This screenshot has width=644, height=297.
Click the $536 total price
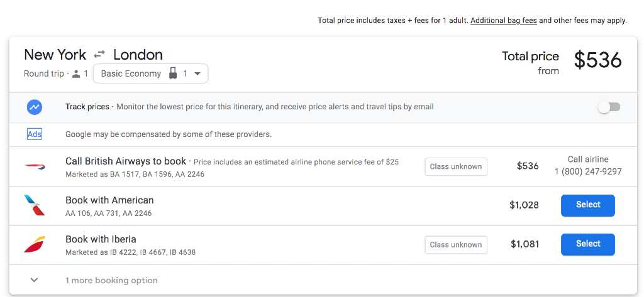[598, 60]
